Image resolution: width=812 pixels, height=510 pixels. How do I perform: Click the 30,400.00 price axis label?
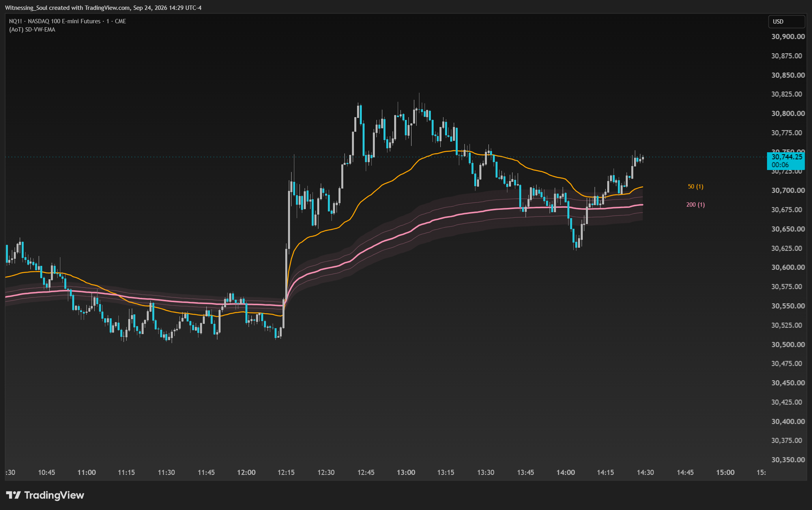point(788,422)
